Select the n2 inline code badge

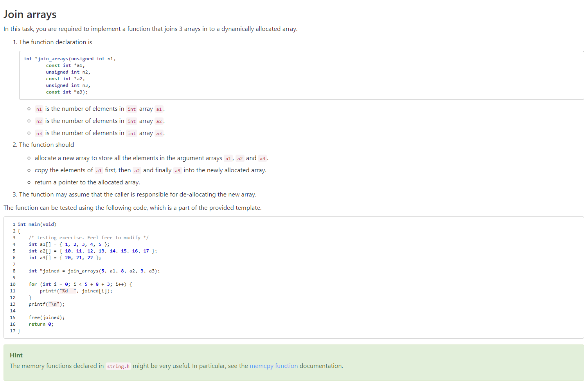39,121
